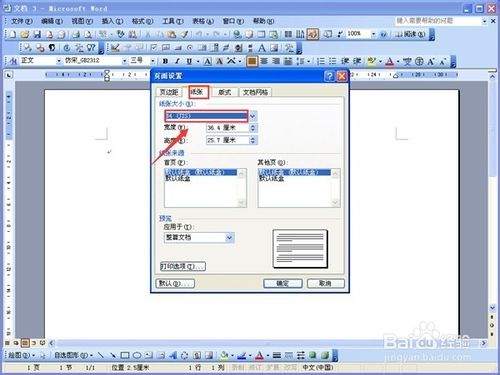Open the 插入 (Insert) menu
Image resolution: width=500 pixels, height=375 pixels.
click(x=112, y=21)
